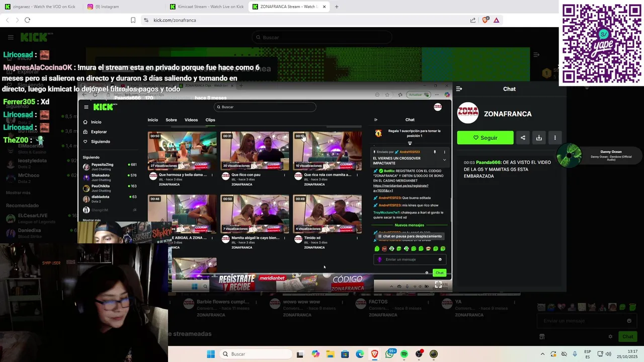Open Microsoft Edge from the taskbar
Viewport: 644px width, 362px height.
point(360,354)
